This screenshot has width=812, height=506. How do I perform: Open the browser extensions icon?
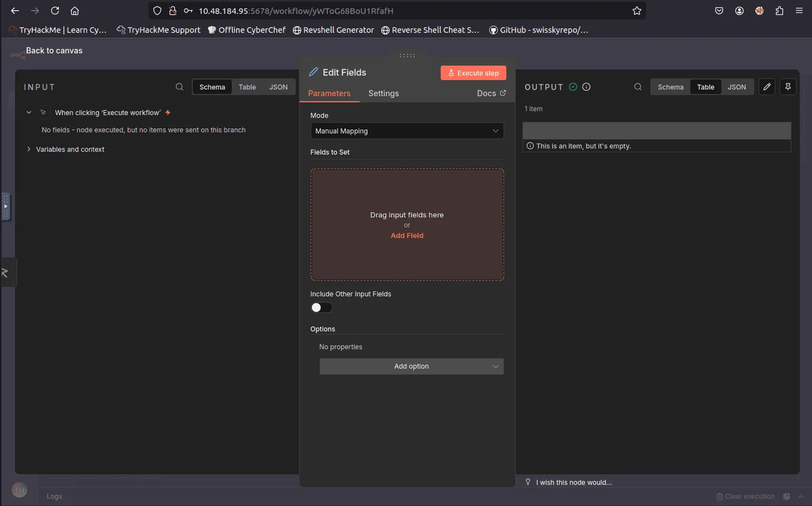[x=779, y=11]
